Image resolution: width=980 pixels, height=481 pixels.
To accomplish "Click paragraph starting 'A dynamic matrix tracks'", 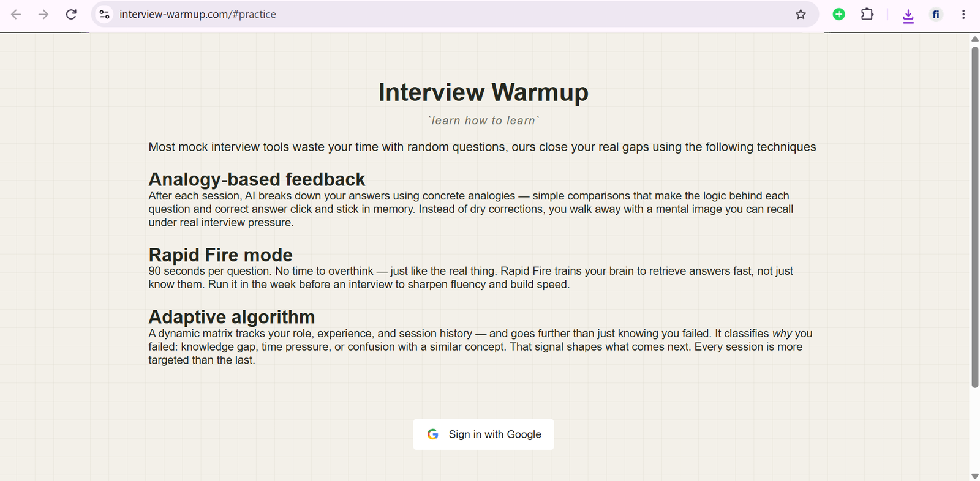I will click(x=481, y=347).
